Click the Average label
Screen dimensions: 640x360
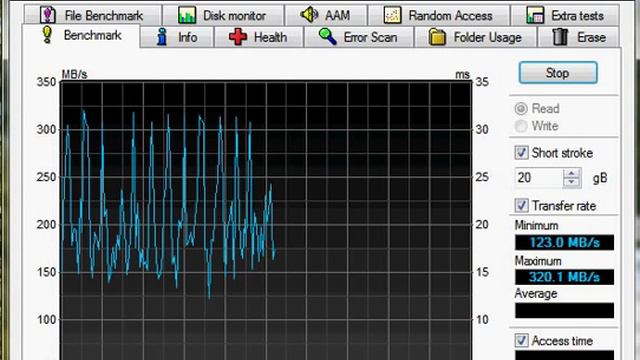pyautogui.click(x=536, y=293)
